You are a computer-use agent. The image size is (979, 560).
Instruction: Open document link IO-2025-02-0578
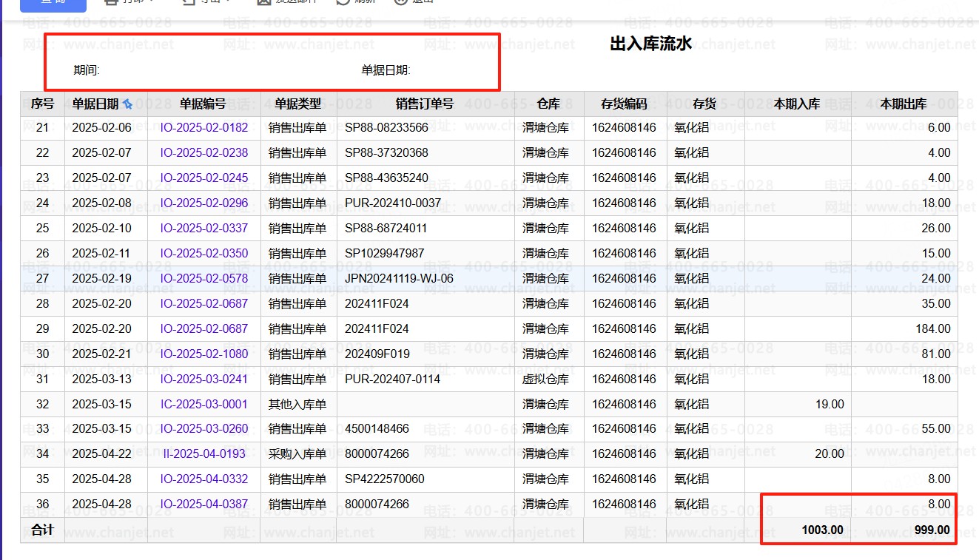[x=204, y=279]
